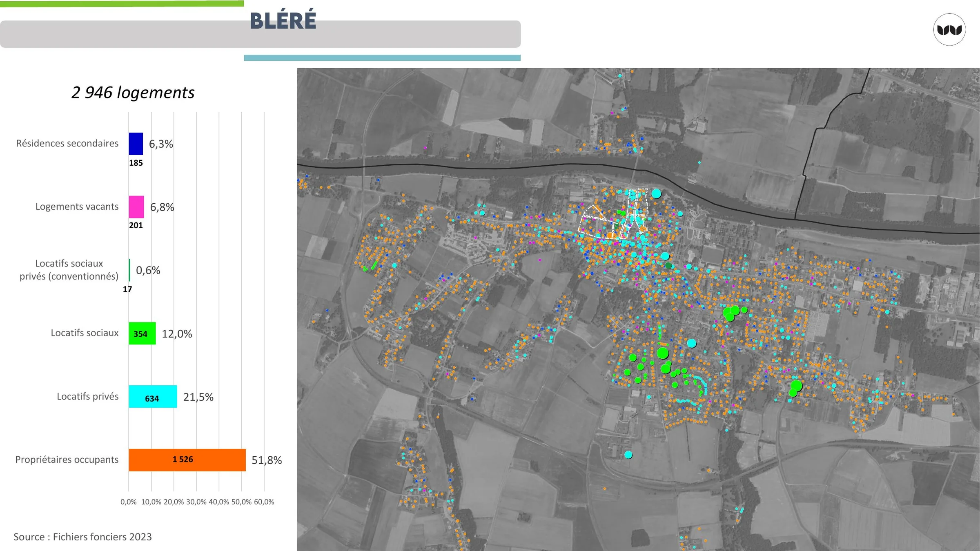Image resolution: width=980 pixels, height=551 pixels.
Task: Select the green Locatifs sociaux bar
Action: [142, 333]
